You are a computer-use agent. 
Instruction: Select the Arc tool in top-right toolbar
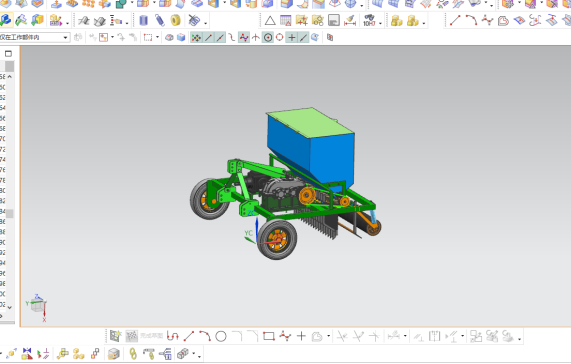tap(471, 20)
